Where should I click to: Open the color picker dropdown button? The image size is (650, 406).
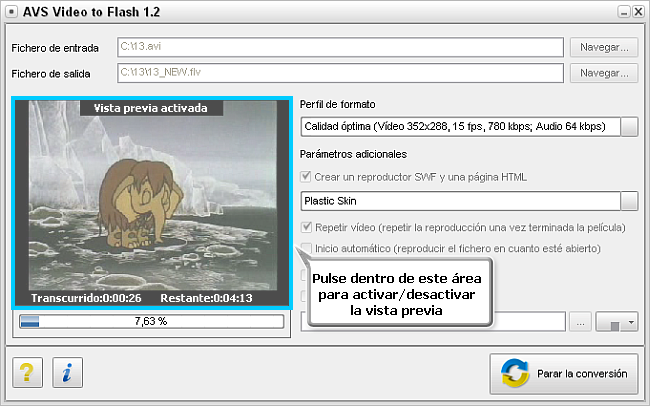(x=617, y=322)
